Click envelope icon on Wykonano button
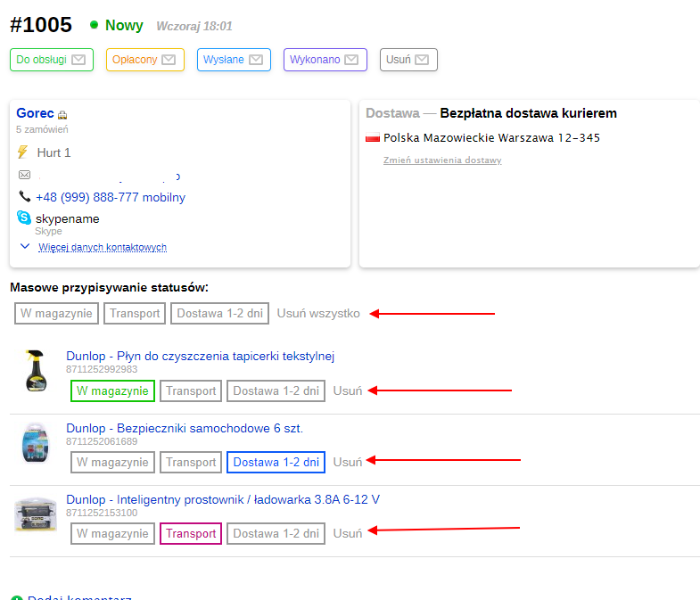 tap(352, 60)
